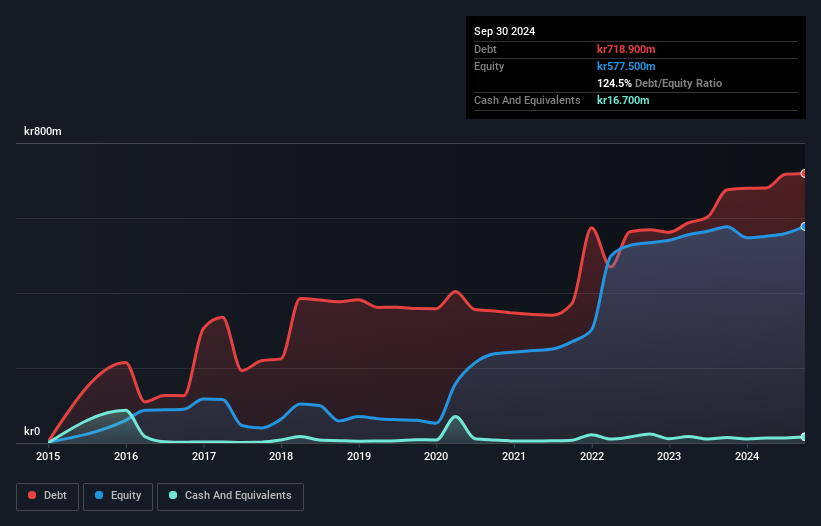
Task: Click the red Debt legend dot
Action: pos(32,495)
